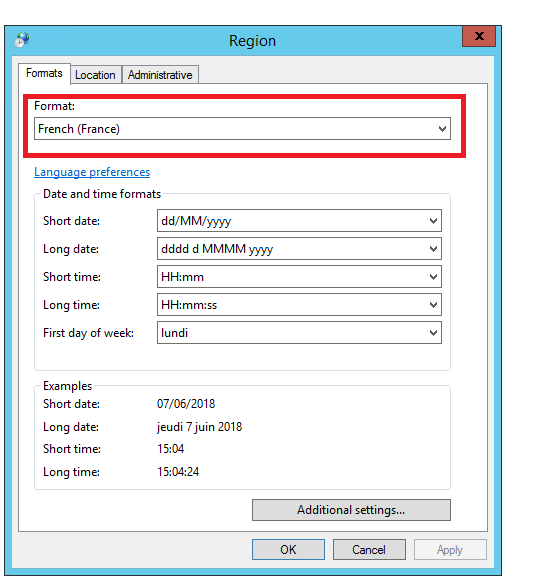
Task: Confirm with the OK button
Action: pos(288,550)
